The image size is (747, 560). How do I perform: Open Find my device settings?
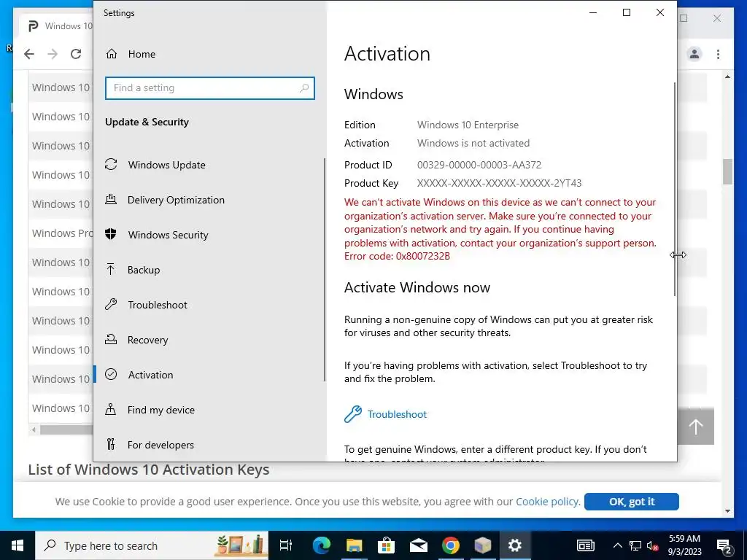tap(160, 410)
